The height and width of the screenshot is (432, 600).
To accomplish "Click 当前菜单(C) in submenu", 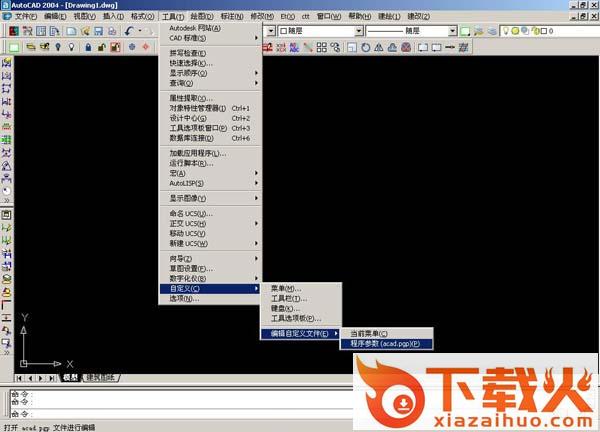I will (369, 333).
